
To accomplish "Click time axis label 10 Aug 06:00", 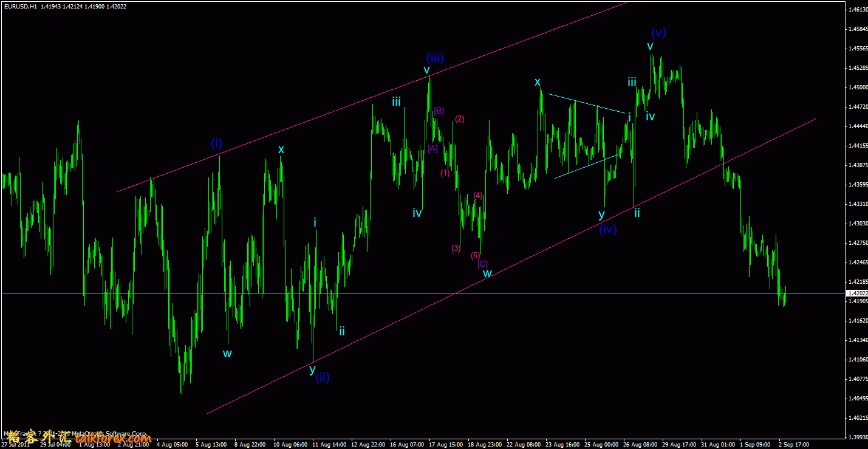I will pos(290,444).
